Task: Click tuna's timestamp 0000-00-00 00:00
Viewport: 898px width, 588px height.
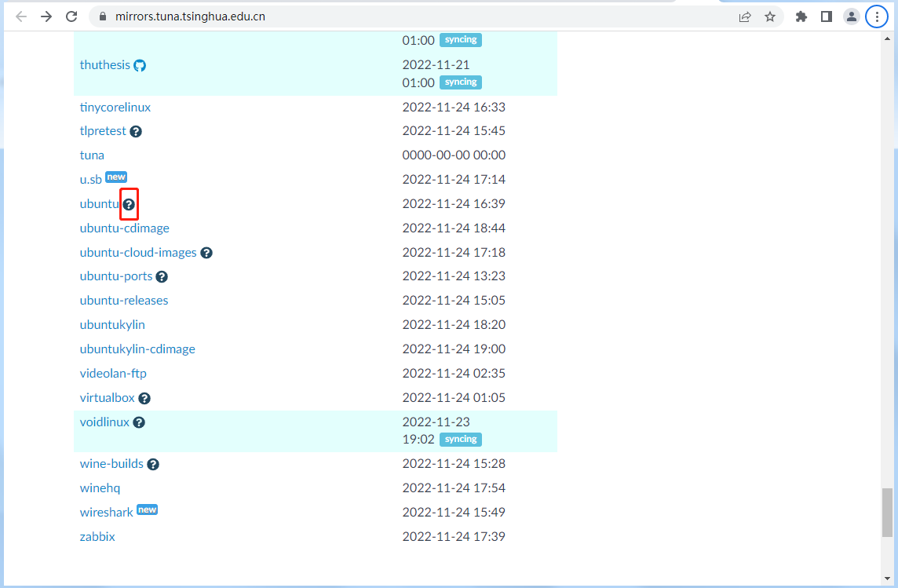Action: point(454,155)
